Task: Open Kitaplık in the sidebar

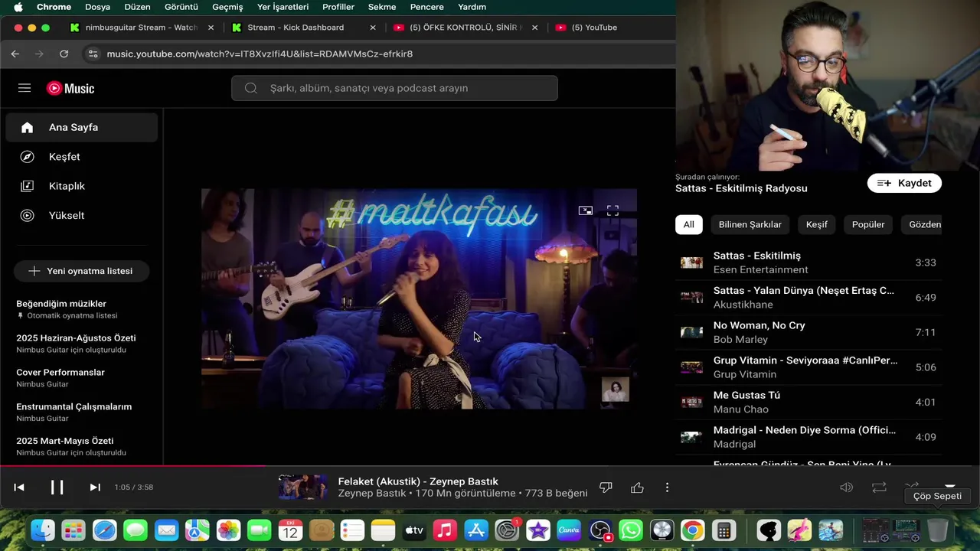Action: [82, 186]
